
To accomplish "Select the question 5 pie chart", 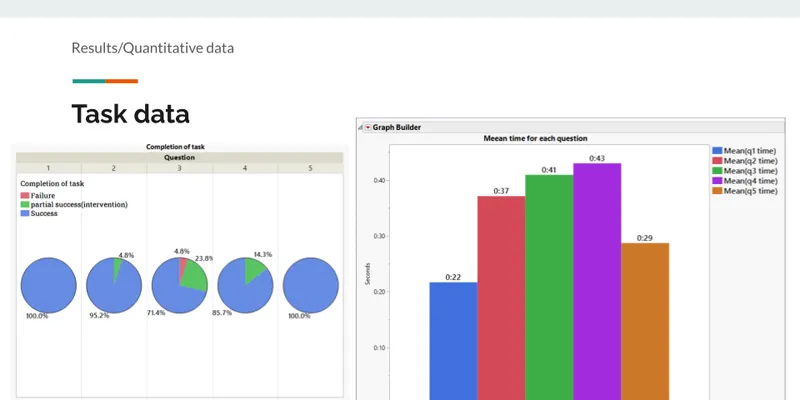I will point(311,285).
